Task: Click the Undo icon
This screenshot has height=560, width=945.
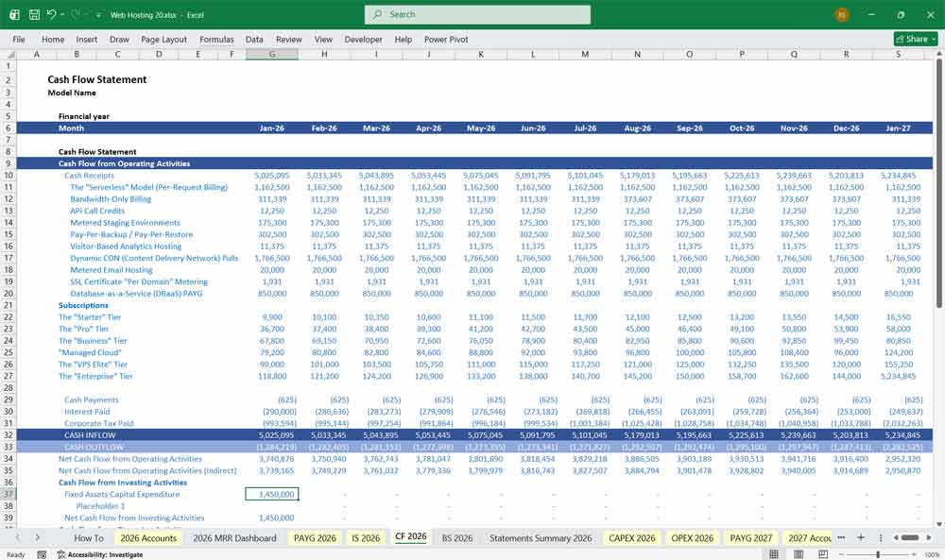Action: 52,14
